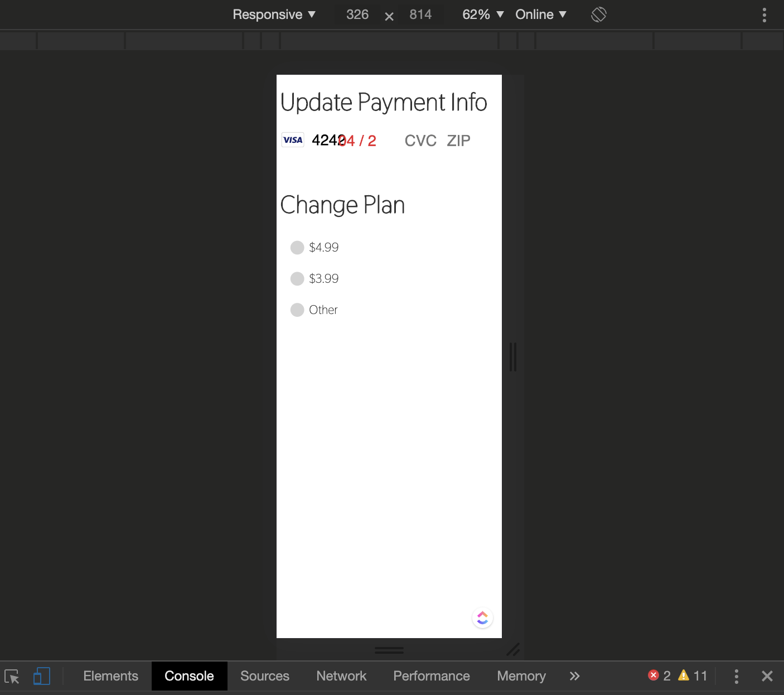Open the device toolbar three-dot options menu
Viewport: 784px width, 695px height.
(x=764, y=15)
